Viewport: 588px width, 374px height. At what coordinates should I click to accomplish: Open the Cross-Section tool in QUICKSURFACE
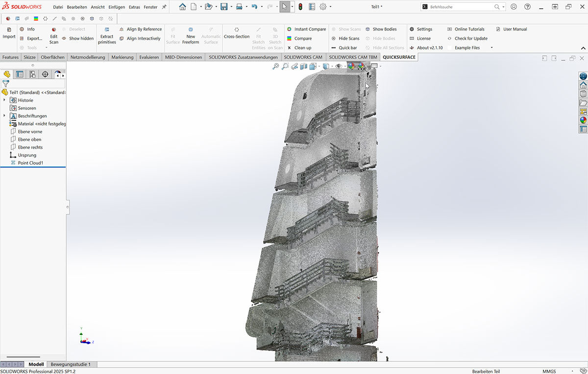click(x=237, y=36)
